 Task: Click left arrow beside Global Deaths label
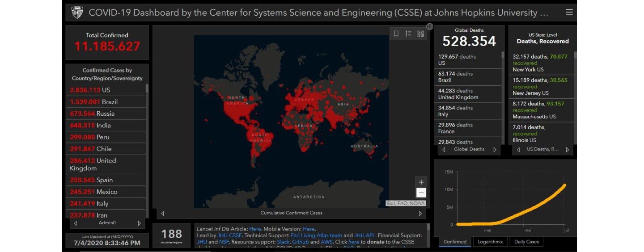click(444, 150)
